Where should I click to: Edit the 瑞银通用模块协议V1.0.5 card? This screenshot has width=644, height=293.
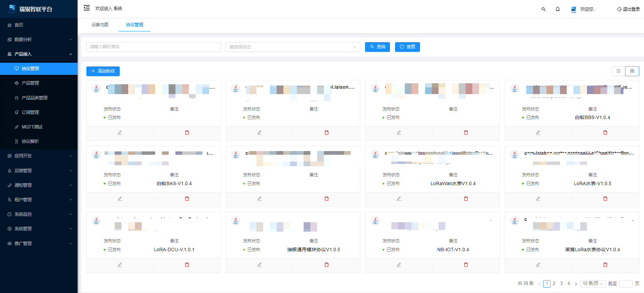click(259, 265)
